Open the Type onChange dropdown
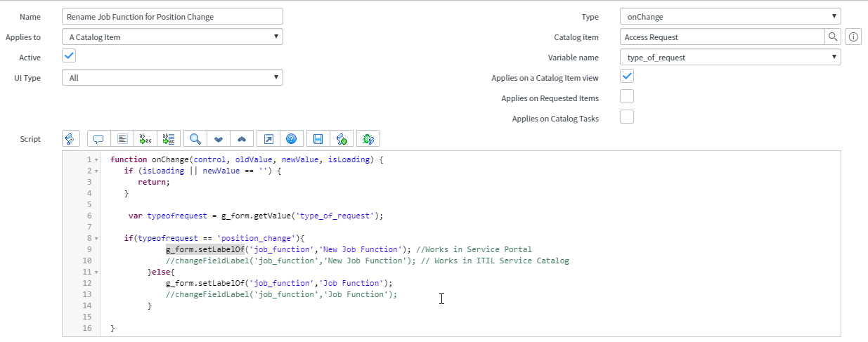 click(730, 16)
